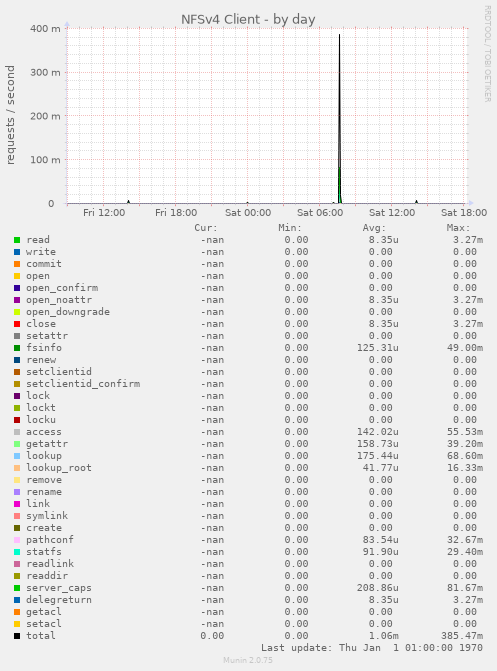Click the 400 m y-axis label
Screen dimensions: 497x671
tap(45, 29)
